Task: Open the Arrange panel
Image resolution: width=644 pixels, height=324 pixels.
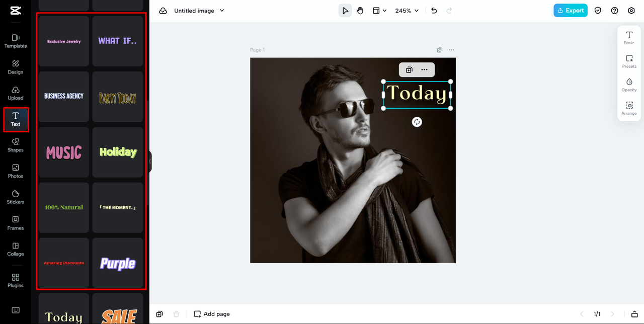Action: click(629, 108)
